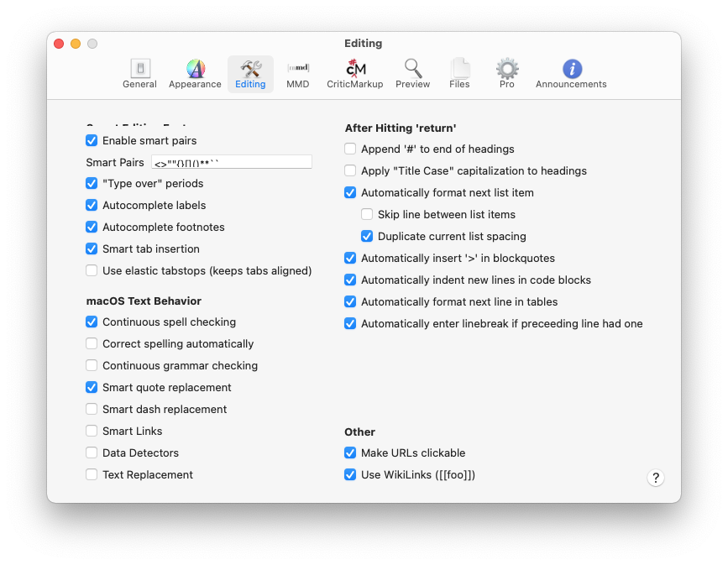This screenshot has width=728, height=565.
Task: Open the Announcements pane
Action: (571, 74)
